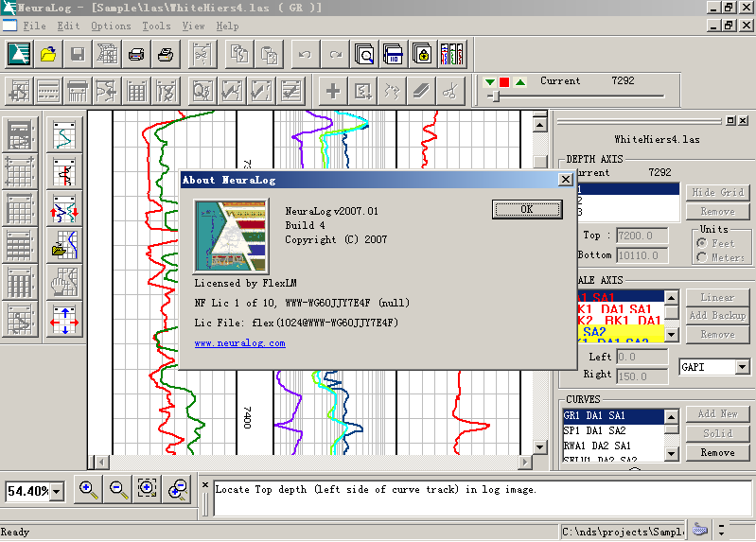Click the Solid curve style button

pos(718,433)
